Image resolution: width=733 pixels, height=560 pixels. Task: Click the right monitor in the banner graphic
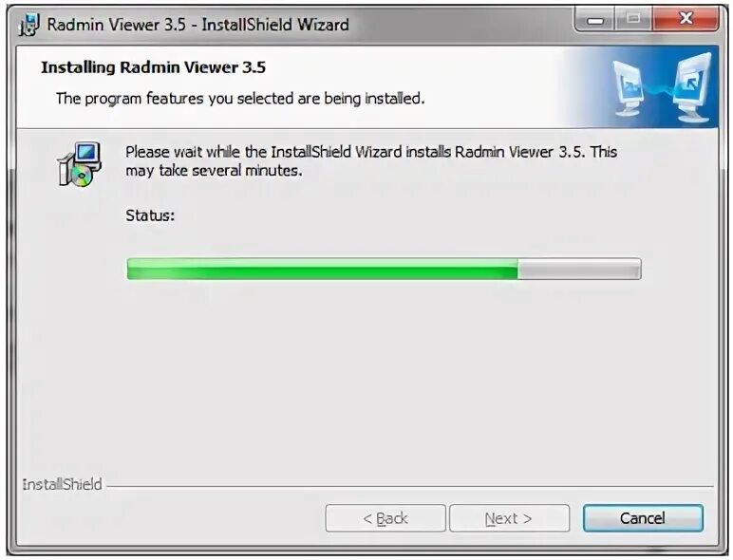coord(693,87)
